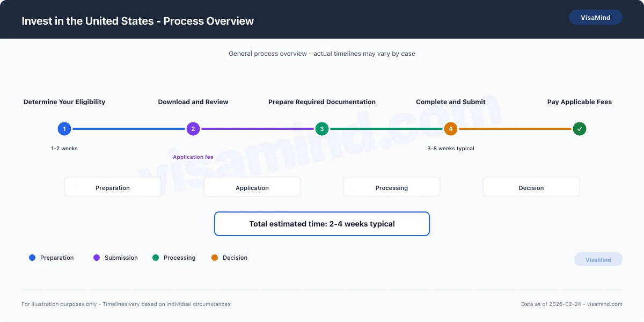Viewport: 644px width, 322px height.
Task: Click the Pay Applicable Fees heading
Action: tap(580, 101)
